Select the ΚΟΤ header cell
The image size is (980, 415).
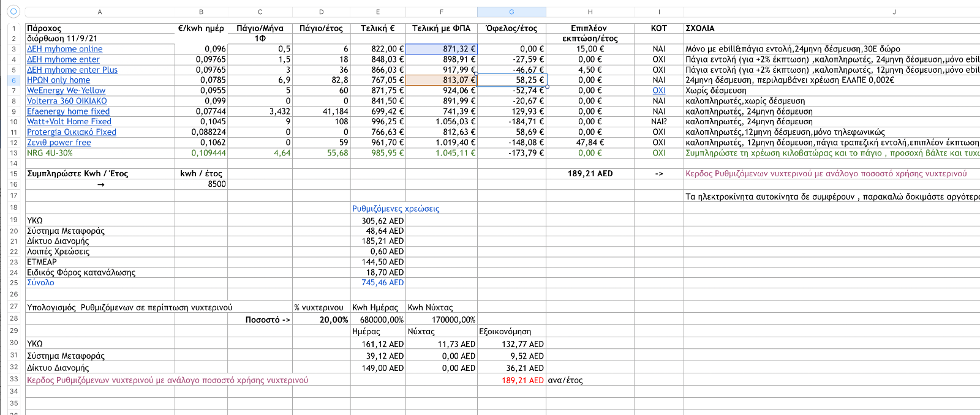(659, 28)
